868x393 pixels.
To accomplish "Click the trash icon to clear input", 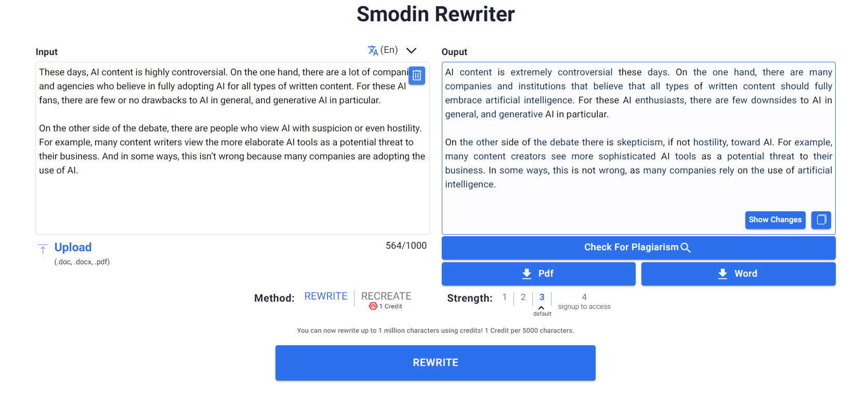I will pyautogui.click(x=417, y=76).
